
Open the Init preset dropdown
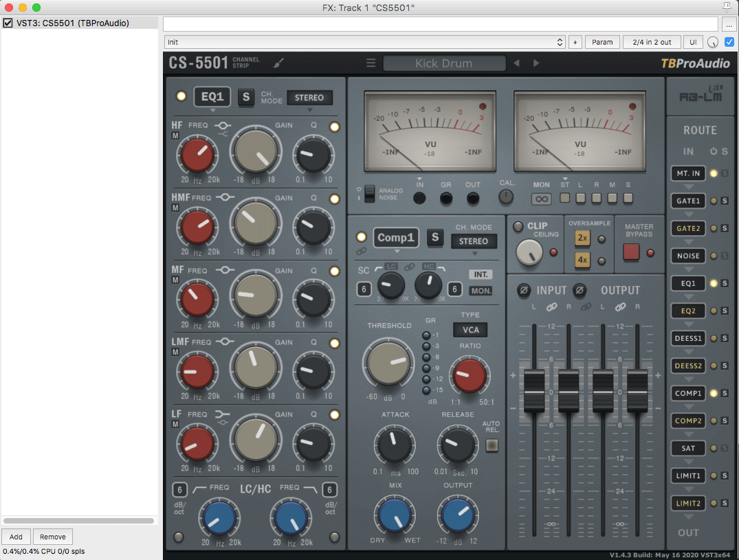[365, 42]
